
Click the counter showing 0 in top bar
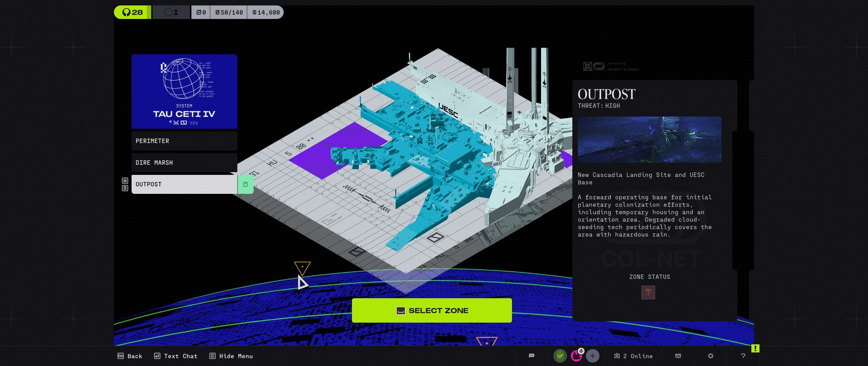point(201,12)
